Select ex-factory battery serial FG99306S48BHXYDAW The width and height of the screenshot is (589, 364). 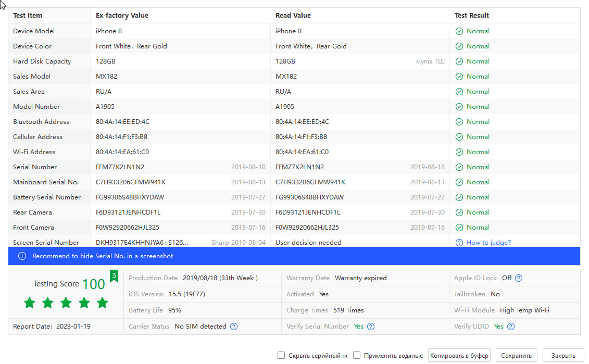tap(130, 197)
